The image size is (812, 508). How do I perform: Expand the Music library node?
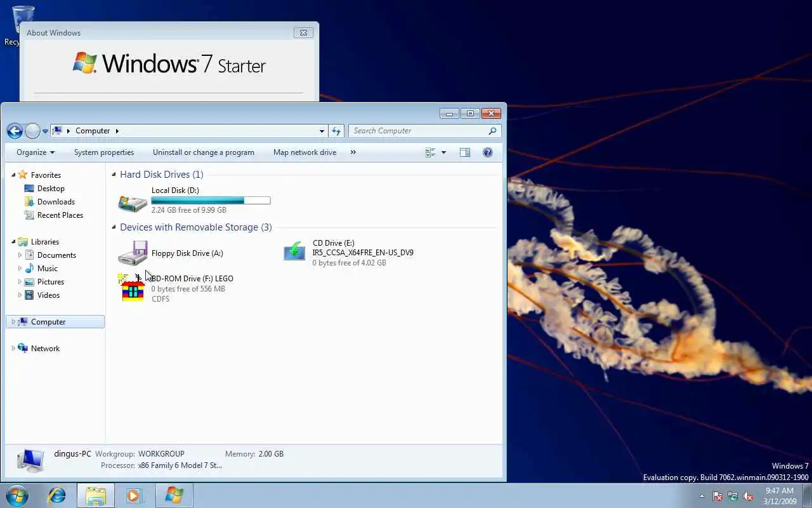click(x=20, y=269)
